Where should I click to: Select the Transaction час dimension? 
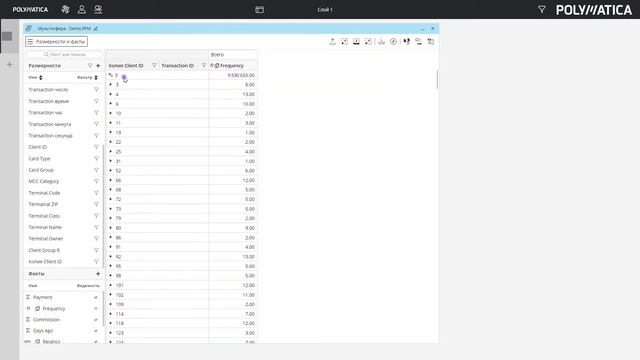pyautogui.click(x=46, y=113)
